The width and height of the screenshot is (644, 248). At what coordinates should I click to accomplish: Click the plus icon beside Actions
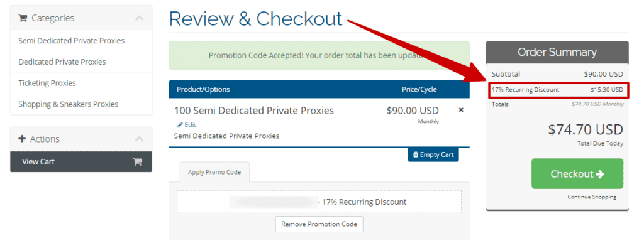pyautogui.click(x=22, y=139)
